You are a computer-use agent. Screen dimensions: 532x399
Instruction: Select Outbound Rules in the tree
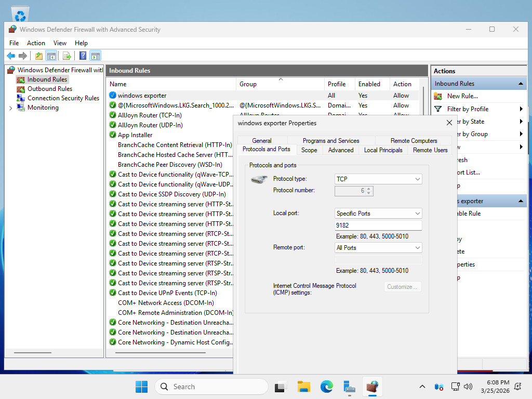pyautogui.click(x=50, y=88)
